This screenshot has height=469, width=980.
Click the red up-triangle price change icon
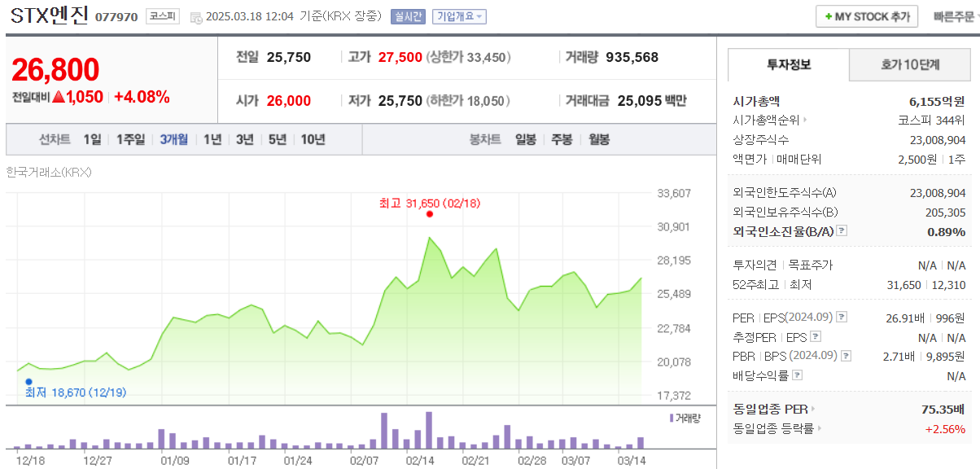59,97
